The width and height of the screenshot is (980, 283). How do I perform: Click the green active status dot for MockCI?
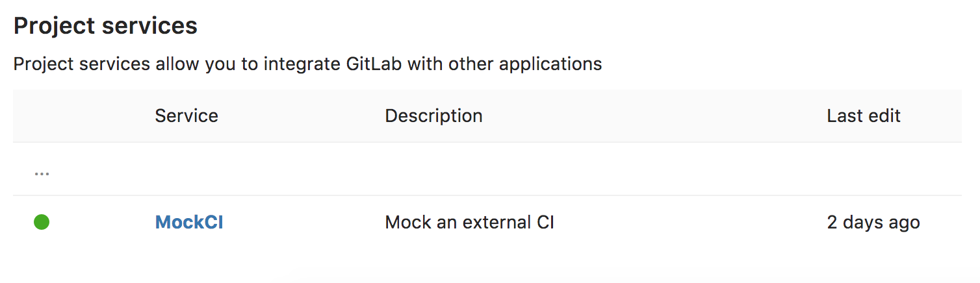(42, 222)
